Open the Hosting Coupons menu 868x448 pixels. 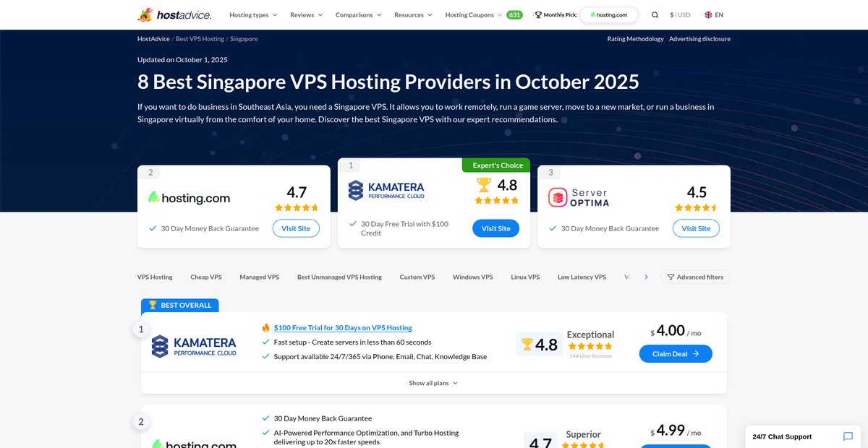474,14
